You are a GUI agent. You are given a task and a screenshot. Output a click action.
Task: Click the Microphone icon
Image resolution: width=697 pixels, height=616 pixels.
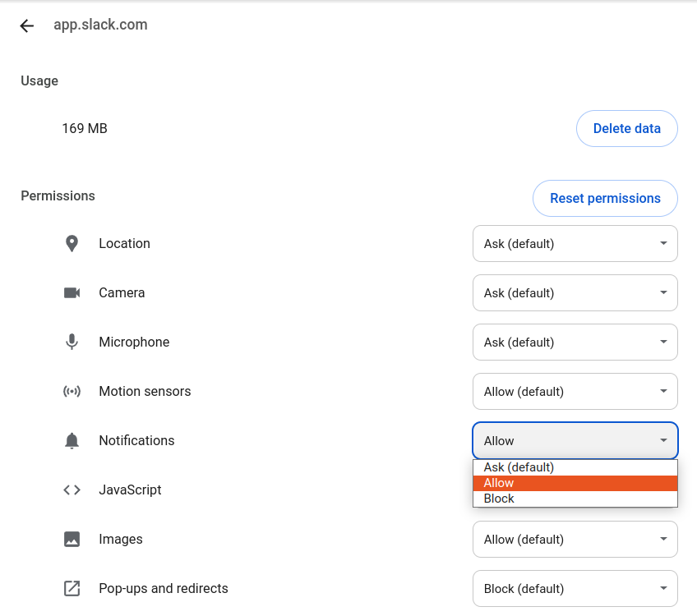coord(72,342)
